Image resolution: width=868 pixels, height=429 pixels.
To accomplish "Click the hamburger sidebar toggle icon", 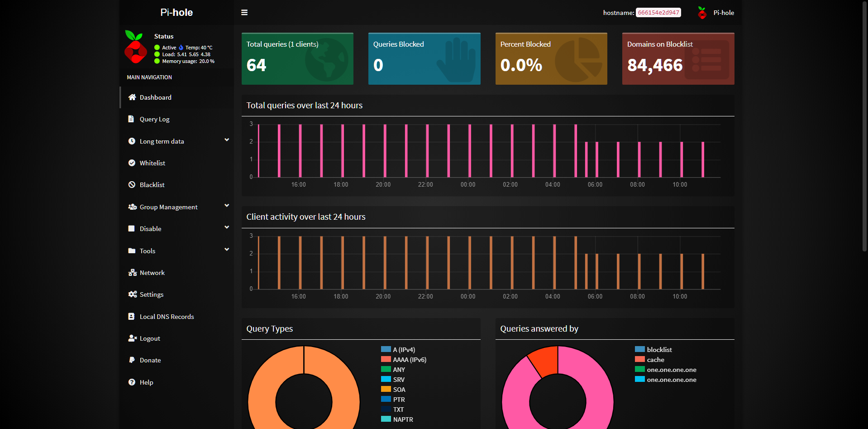I will tap(244, 13).
